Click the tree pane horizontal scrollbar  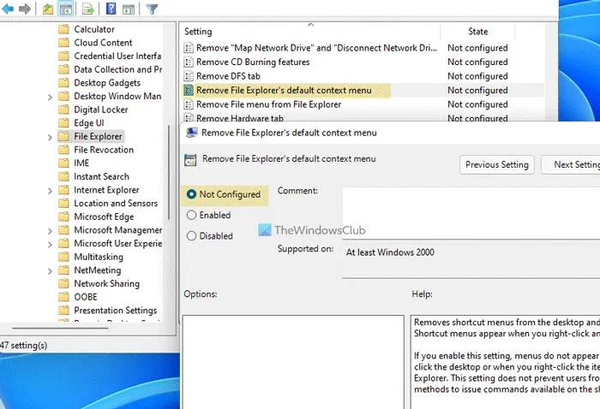(x=60, y=328)
